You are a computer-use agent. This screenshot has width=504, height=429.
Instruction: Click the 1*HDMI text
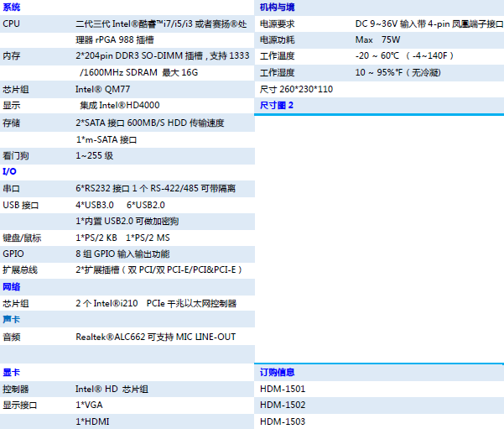(92, 421)
